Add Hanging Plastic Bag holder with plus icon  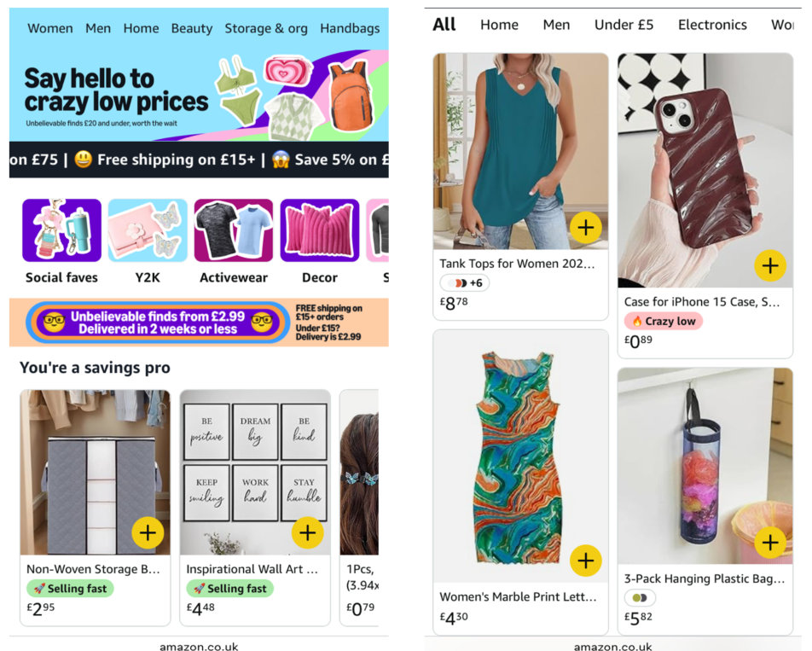coord(770,543)
